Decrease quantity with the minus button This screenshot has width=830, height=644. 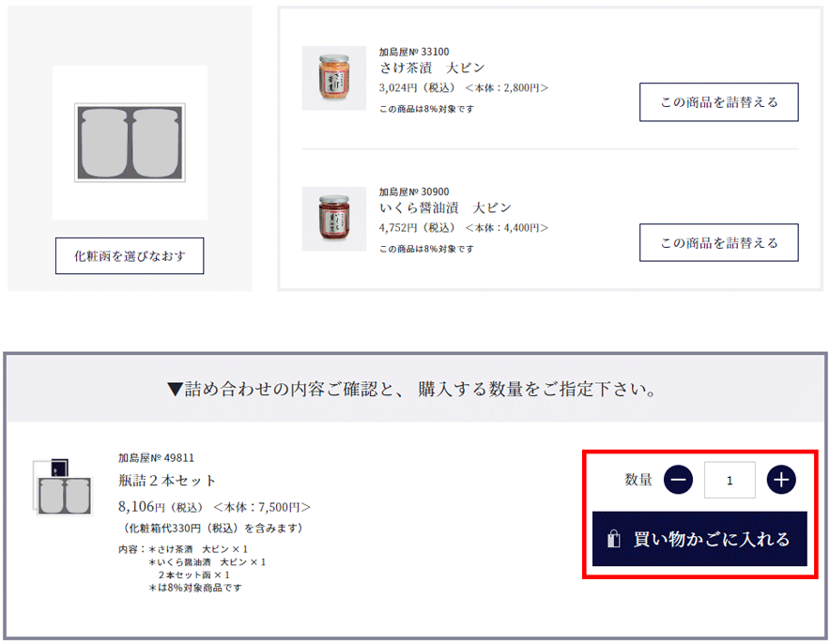pyautogui.click(x=678, y=480)
